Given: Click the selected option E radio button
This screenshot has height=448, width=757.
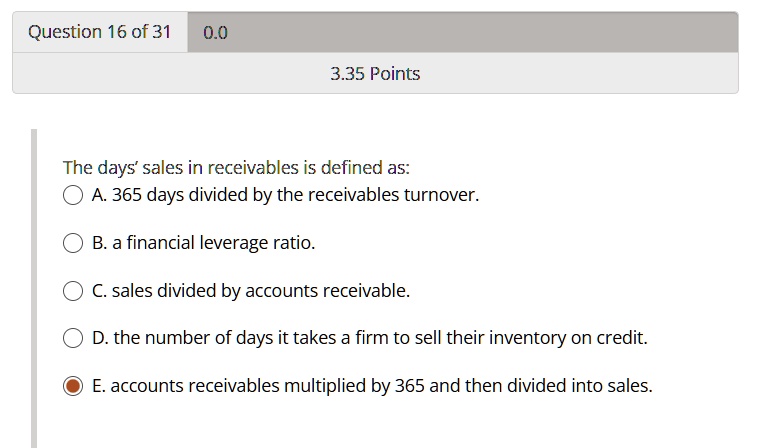Looking at the screenshot, I should click(x=73, y=386).
